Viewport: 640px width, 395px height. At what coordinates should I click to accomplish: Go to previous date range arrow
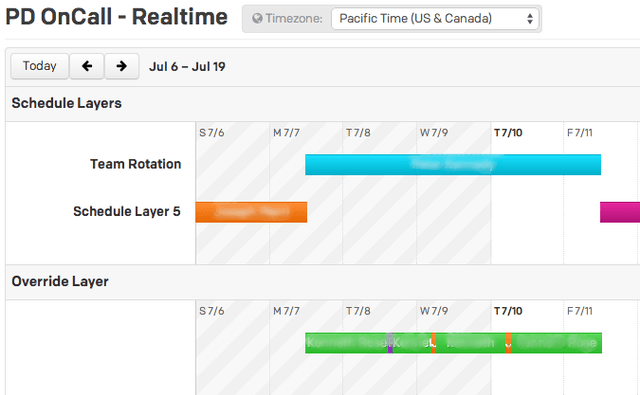[x=87, y=66]
